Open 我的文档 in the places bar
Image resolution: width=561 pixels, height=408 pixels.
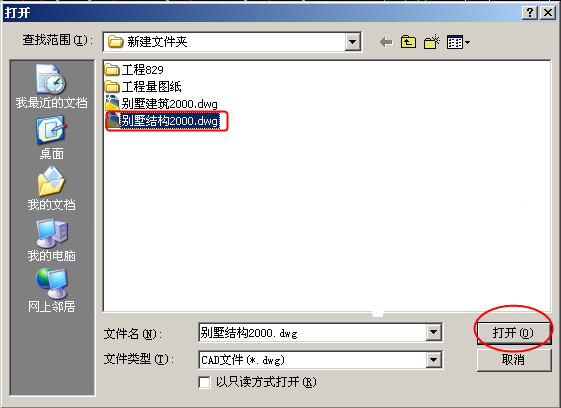tap(52, 189)
